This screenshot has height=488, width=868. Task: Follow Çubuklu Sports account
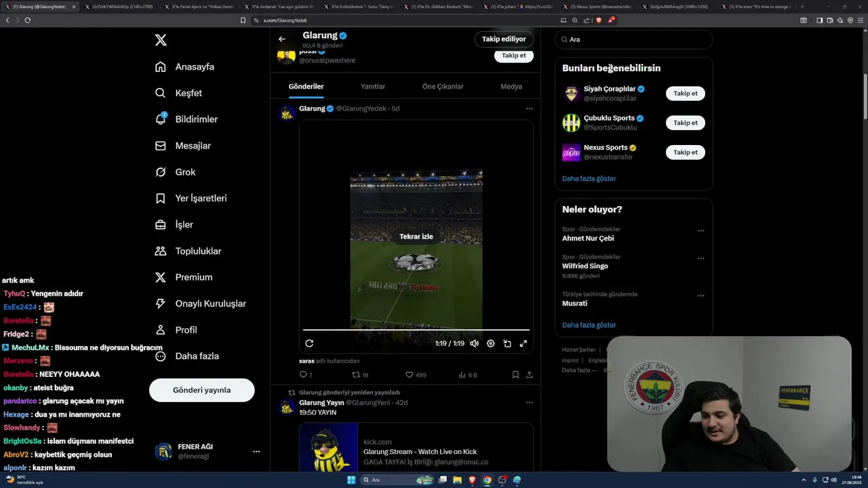(685, 123)
